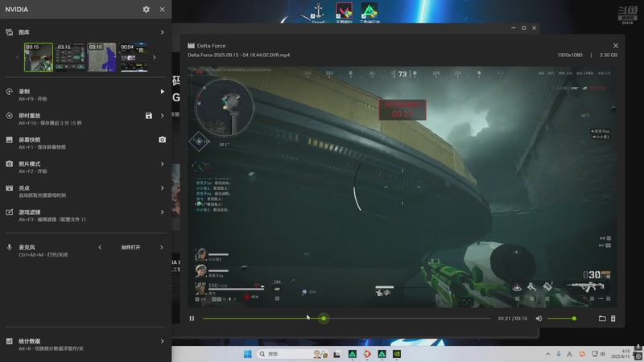Maximize the background window
644x362 pixels.
point(524,28)
